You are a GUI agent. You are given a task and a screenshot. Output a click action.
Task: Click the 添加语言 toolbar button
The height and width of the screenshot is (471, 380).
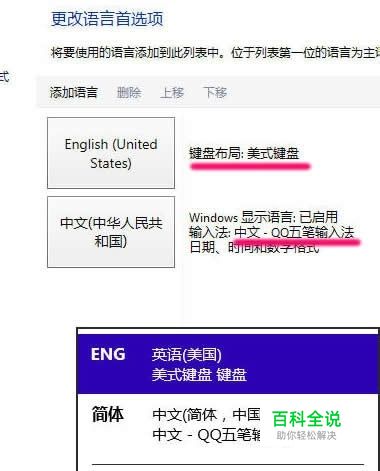click(x=74, y=92)
